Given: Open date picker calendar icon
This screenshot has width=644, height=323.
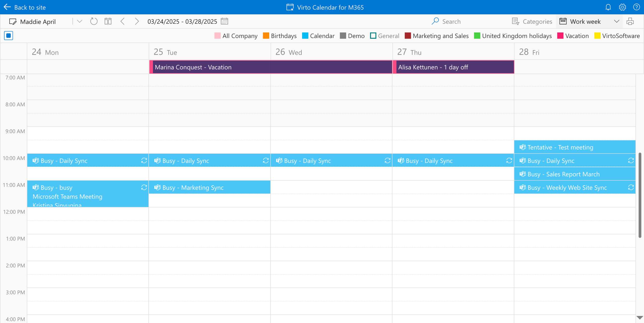Looking at the screenshot, I should pyautogui.click(x=224, y=21).
